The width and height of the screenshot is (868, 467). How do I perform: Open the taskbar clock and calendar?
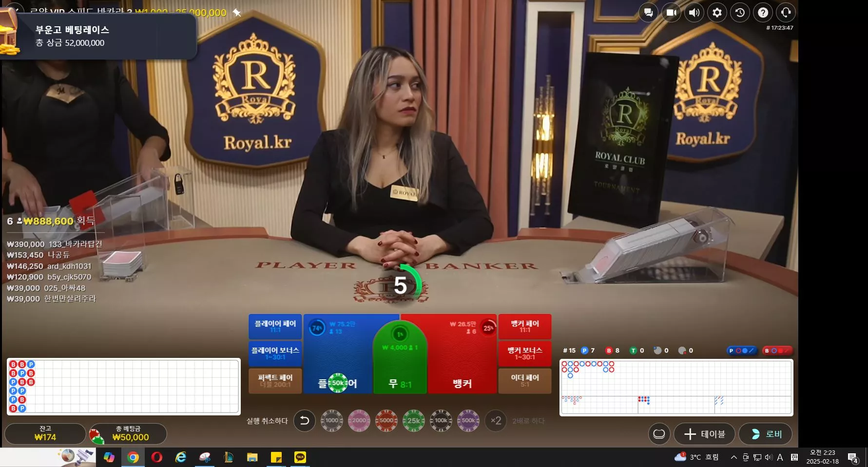point(823,457)
